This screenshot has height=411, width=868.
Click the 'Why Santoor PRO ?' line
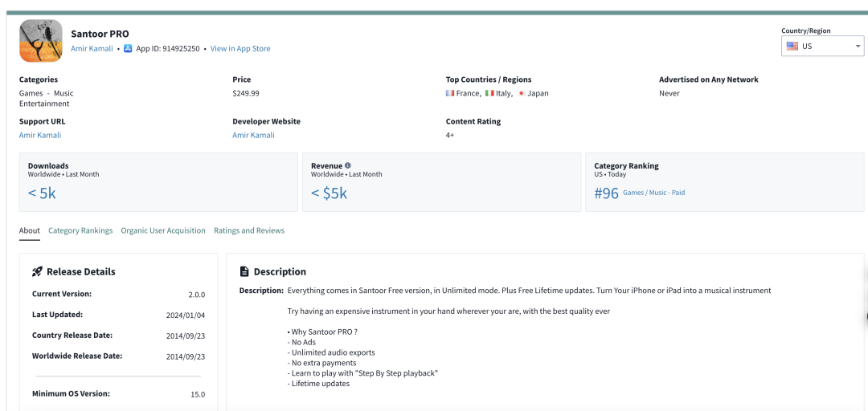pyautogui.click(x=323, y=332)
